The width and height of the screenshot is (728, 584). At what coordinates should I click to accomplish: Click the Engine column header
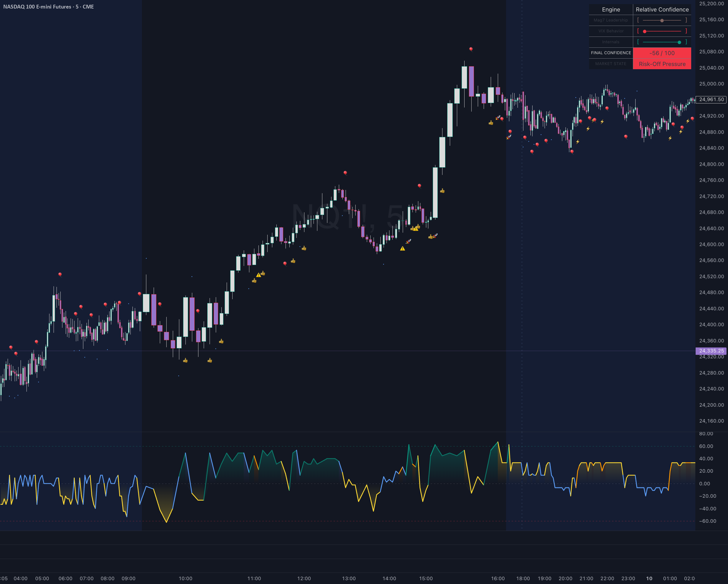point(611,9)
